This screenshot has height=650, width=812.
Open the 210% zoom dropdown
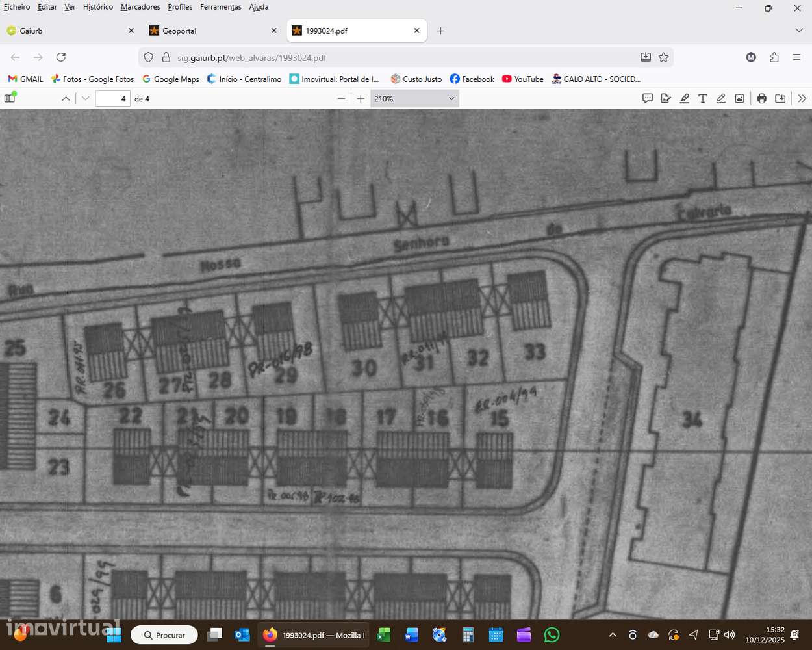414,99
